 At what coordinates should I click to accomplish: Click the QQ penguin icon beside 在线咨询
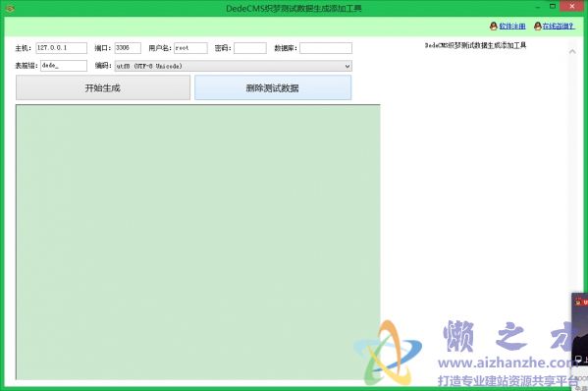click(x=538, y=26)
